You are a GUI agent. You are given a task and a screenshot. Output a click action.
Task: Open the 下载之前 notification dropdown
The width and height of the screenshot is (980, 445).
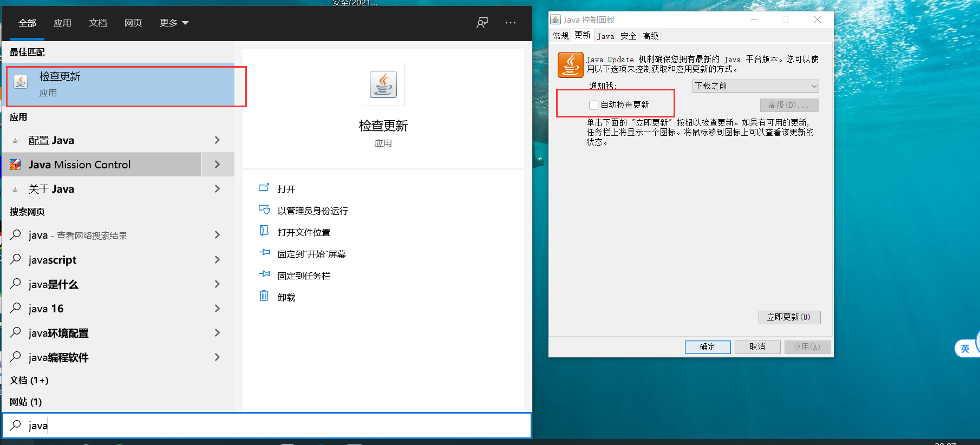[x=755, y=86]
